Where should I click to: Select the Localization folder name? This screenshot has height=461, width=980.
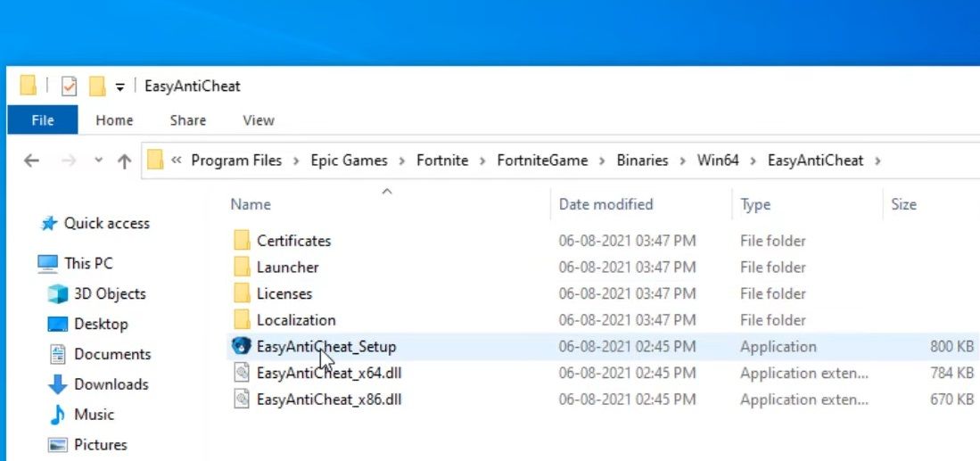tap(296, 320)
